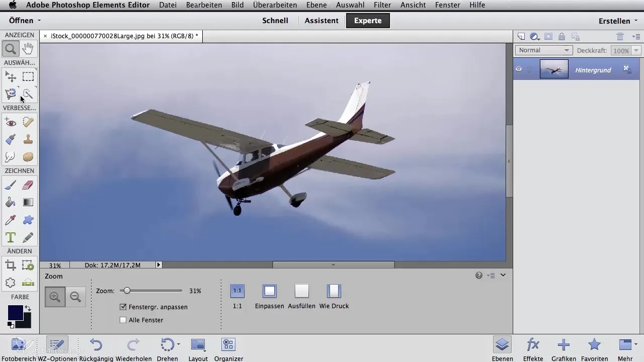Image resolution: width=644 pixels, height=362 pixels.
Task: Select the Eraser tool
Action: pos(28,185)
